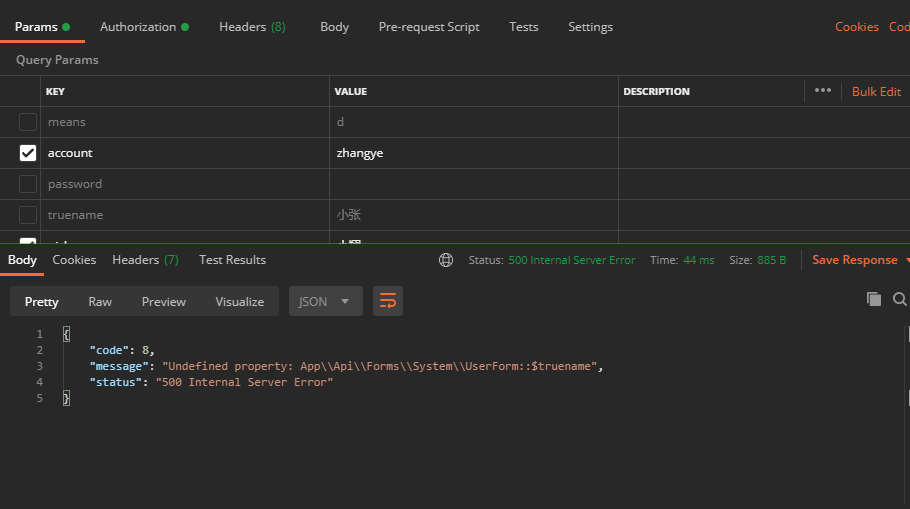Click the Query Params heading
Image resolution: width=910 pixels, height=509 pixels.
pyautogui.click(x=57, y=60)
